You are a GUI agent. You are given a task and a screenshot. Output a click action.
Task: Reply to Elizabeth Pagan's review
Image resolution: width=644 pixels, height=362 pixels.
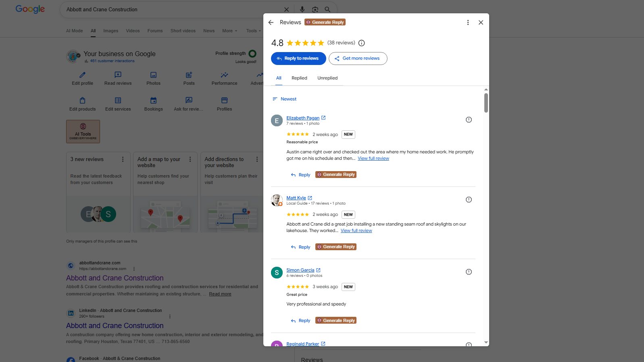(x=301, y=175)
